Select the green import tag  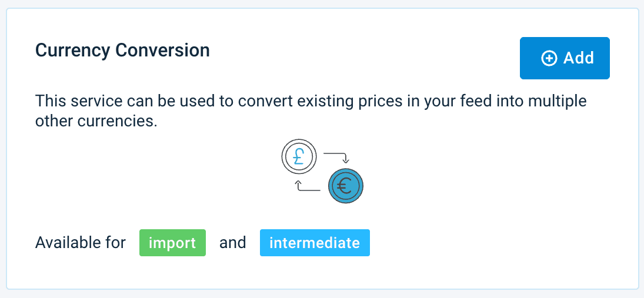[172, 243]
